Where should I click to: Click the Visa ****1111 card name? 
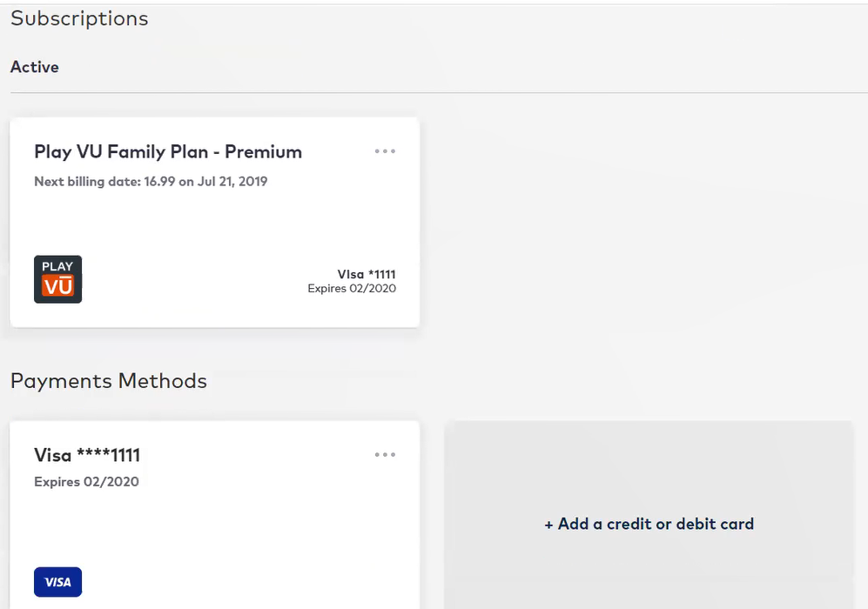click(87, 455)
